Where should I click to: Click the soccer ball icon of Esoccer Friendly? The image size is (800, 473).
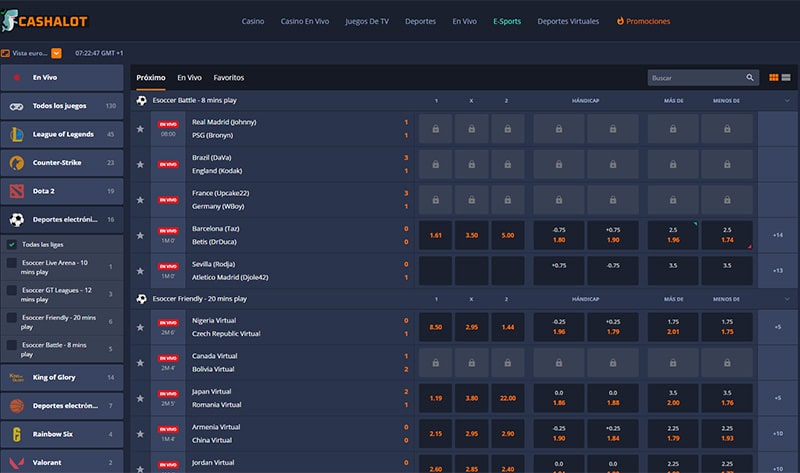click(141, 299)
